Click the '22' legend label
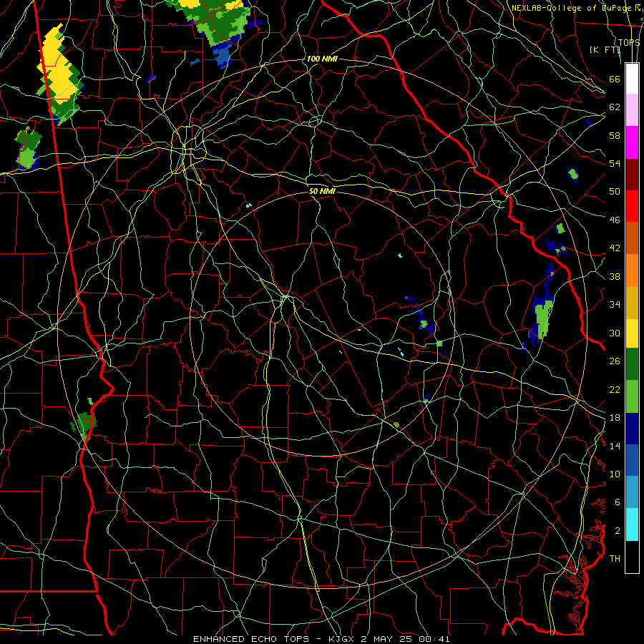This screenshot has width=644, height=644. click(x=615, y=389)
